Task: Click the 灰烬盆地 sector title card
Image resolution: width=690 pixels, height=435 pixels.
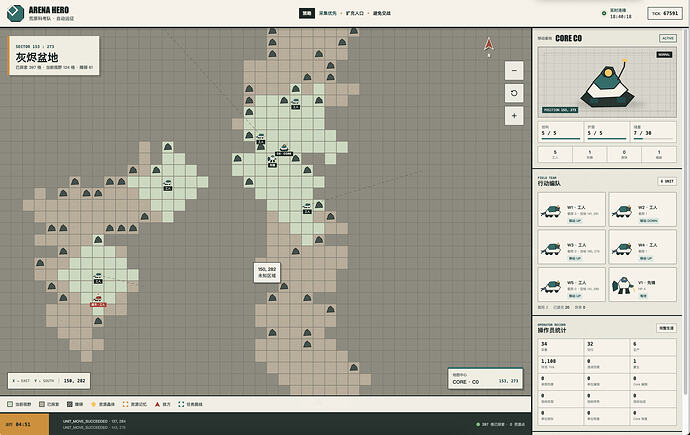Action: click(x=54, y=56)
